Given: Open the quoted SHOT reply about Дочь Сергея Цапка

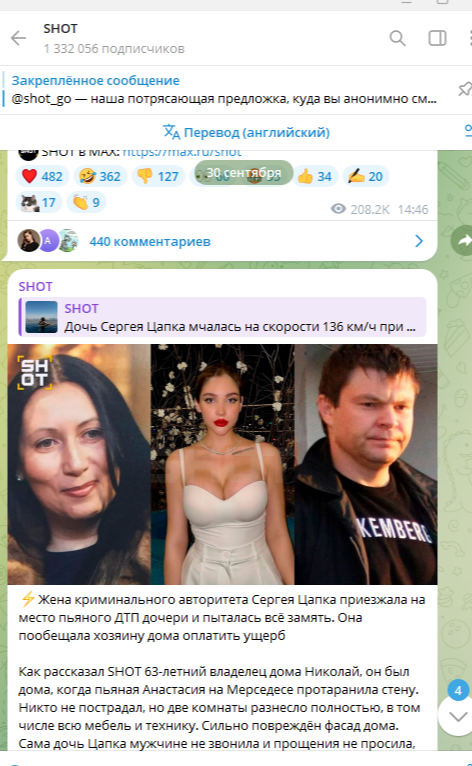Looking at the screenshot, I should 222,317.
